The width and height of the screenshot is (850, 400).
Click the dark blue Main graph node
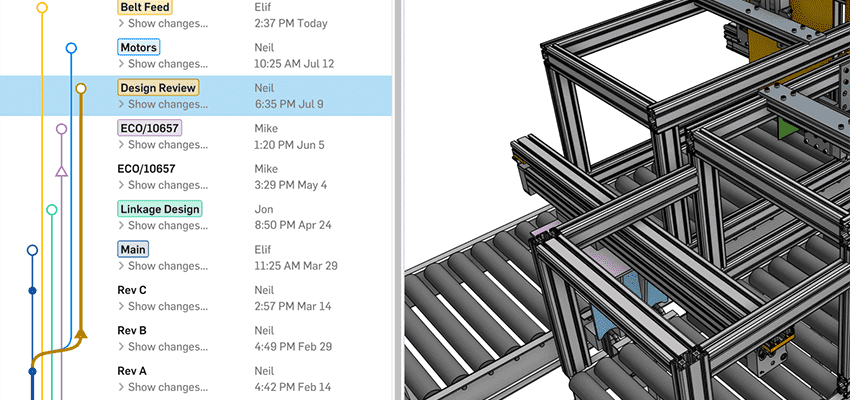32,250
